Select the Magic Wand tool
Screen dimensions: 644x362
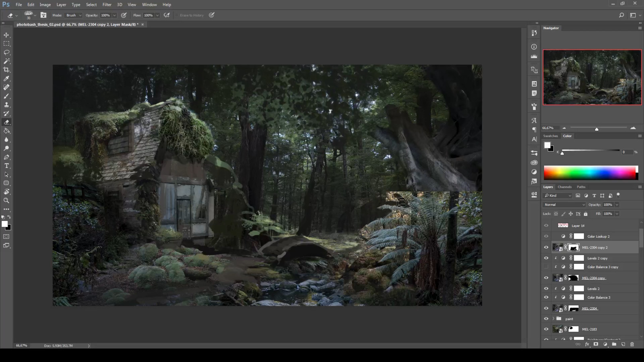tap(6, 61)
